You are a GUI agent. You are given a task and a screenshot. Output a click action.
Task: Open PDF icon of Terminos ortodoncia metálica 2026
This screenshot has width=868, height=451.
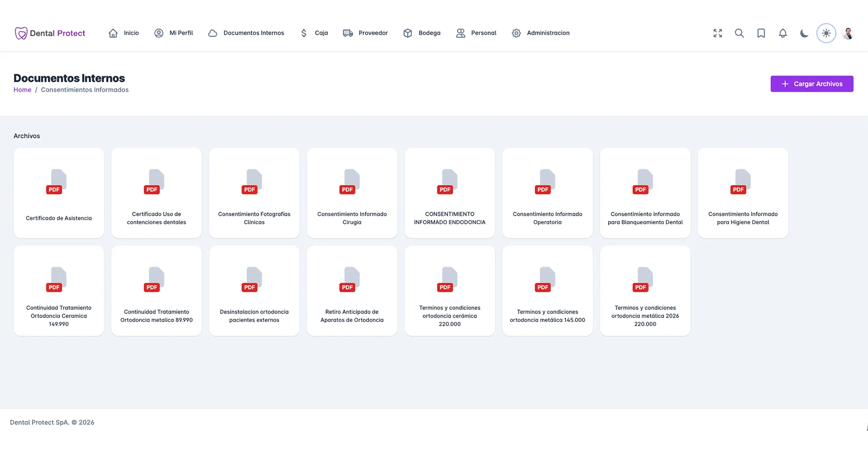[643, 280]
